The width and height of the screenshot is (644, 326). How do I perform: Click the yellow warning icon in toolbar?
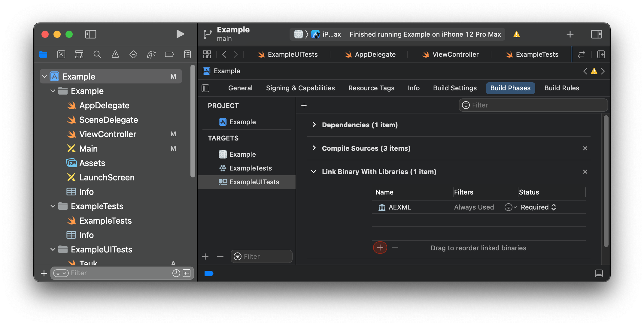click(516, 34)
